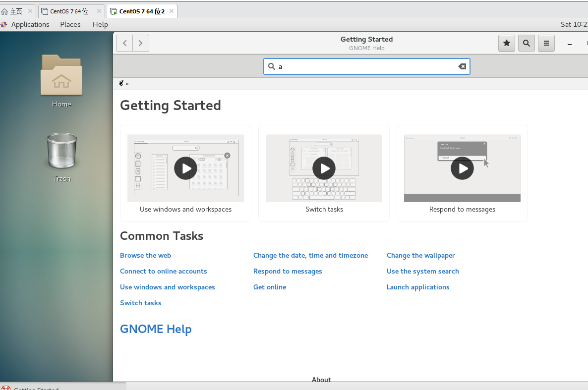Open Connect to online accounts link

click(164, 271)
